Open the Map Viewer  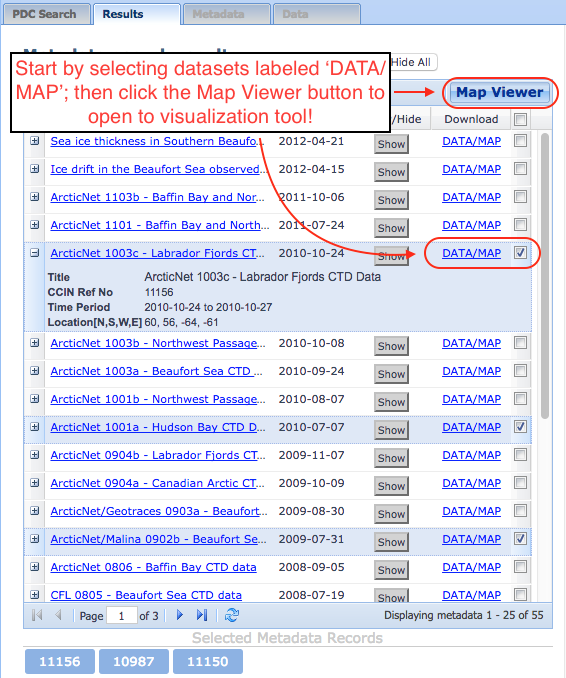click(x=500, y=92)
